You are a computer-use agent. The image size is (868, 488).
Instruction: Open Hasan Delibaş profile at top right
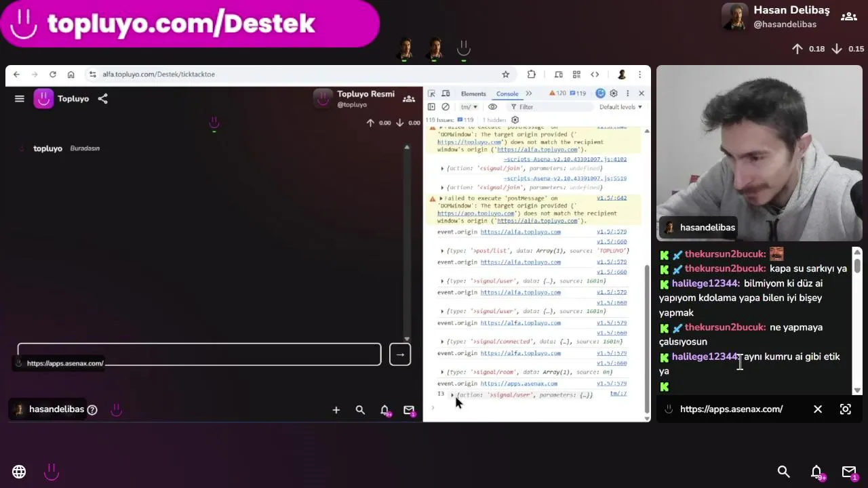(776, 17)
